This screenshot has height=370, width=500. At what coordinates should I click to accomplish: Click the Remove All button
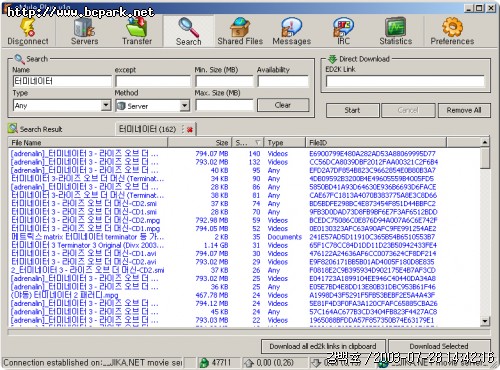[x=464, y=110]
